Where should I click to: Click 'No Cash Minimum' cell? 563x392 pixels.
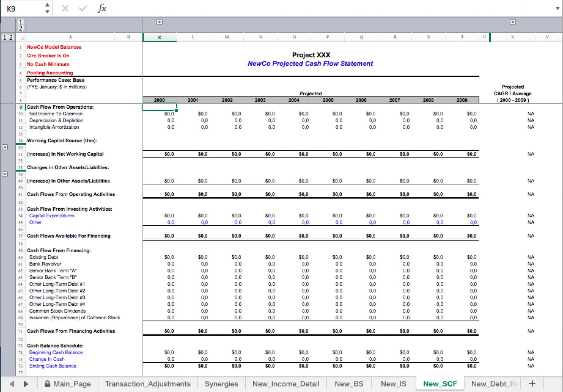[x=48, y=64]
